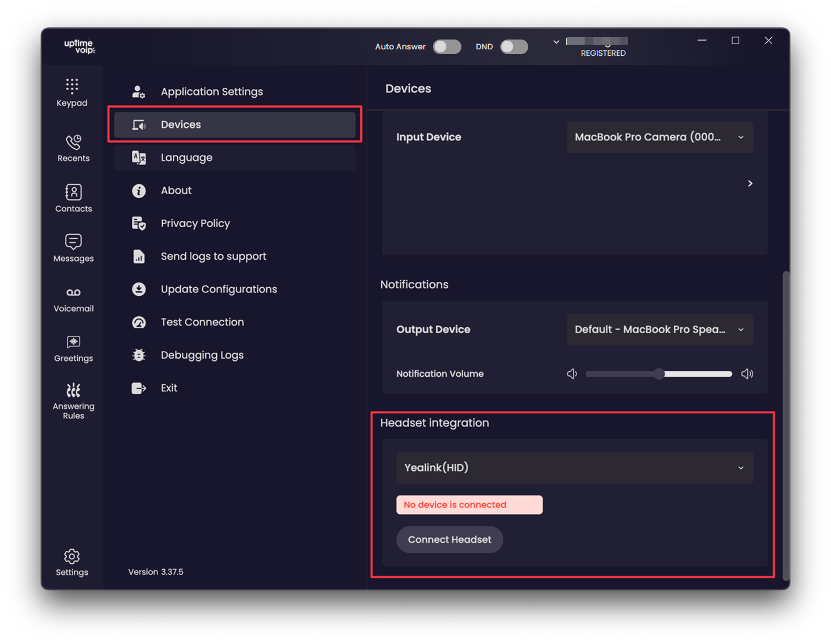Enable the Auto Answer toggle

(x=447, y=46)
